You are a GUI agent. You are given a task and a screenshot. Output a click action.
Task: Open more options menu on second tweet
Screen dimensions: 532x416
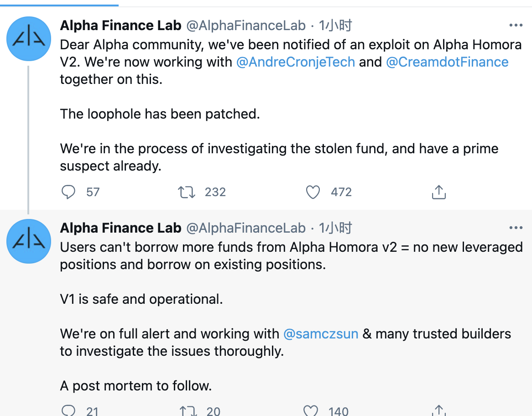tap(516, 228)
